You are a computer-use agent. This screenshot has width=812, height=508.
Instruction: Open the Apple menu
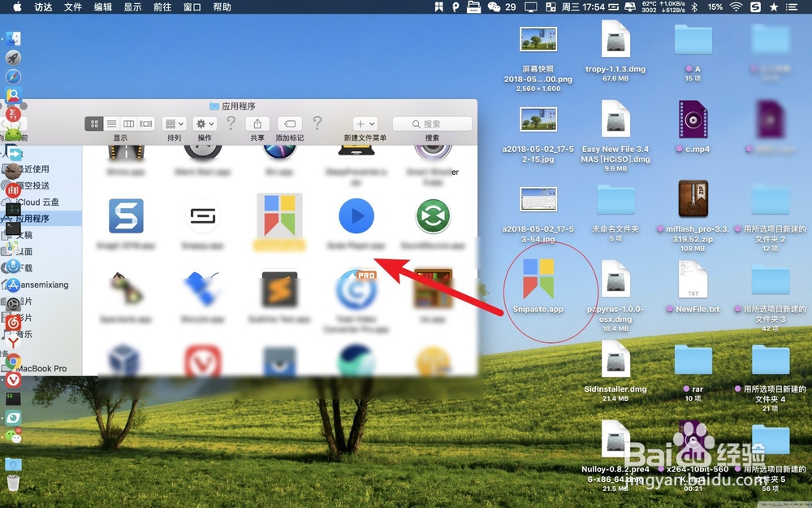(x=17, y=7)
